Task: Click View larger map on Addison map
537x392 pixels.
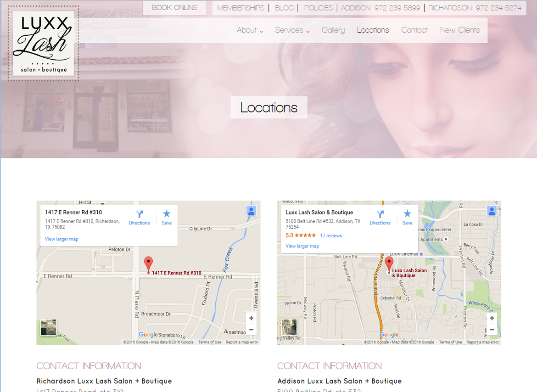Action: point(302,246)
